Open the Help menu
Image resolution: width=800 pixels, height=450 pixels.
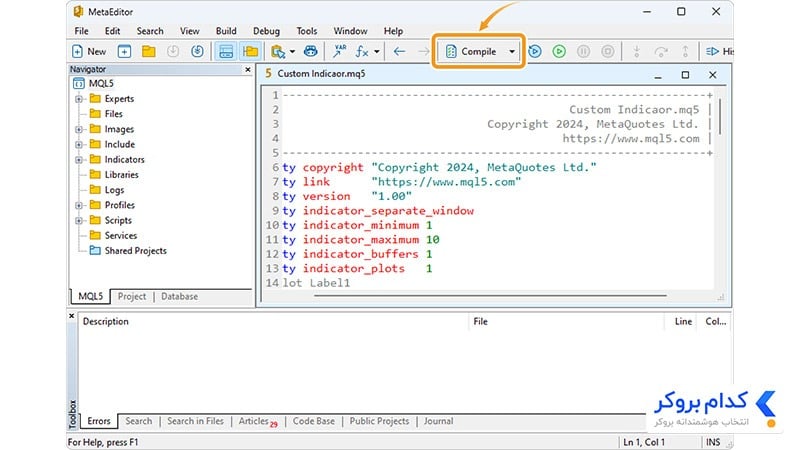[393, 31]
